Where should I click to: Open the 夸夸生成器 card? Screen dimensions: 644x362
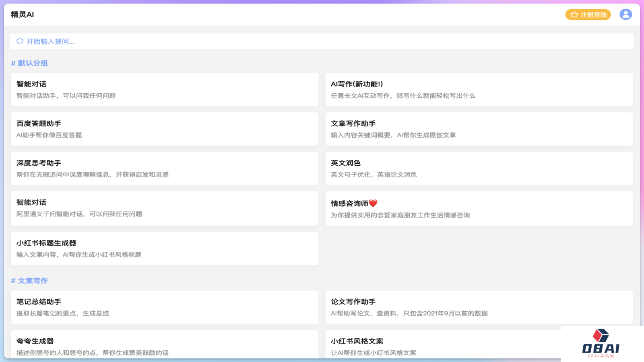164,345
